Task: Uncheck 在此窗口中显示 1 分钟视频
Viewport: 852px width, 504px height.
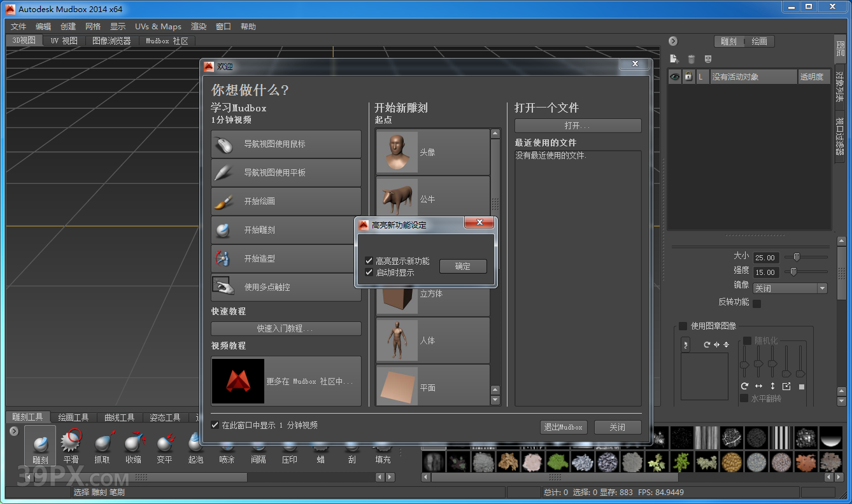Action: tap(215, 424)
